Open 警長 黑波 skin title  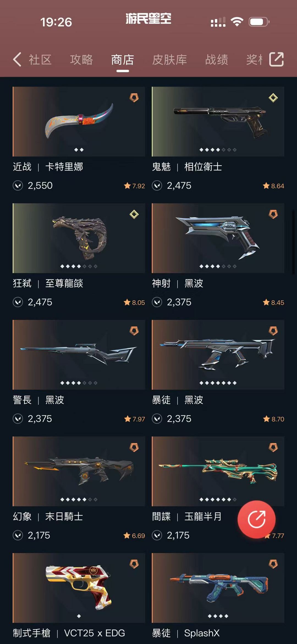(38, 400)
